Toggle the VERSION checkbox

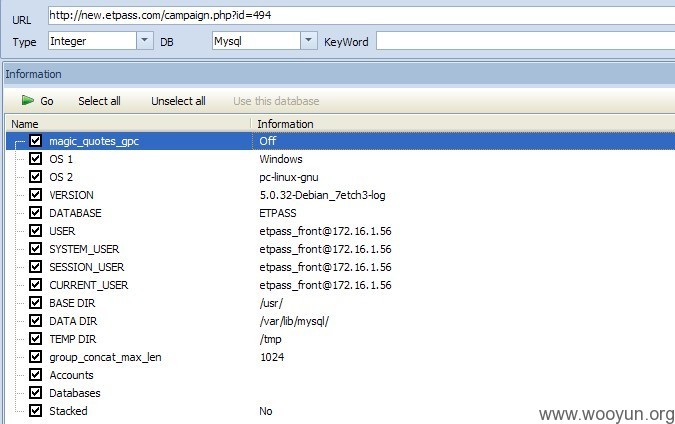pyautogui.click(x=35, y=195)
